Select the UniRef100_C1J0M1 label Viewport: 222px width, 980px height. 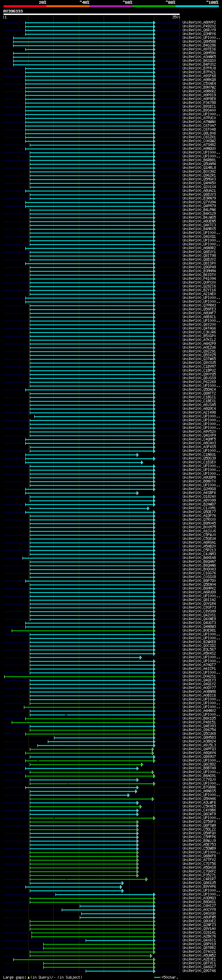(199, 508)
